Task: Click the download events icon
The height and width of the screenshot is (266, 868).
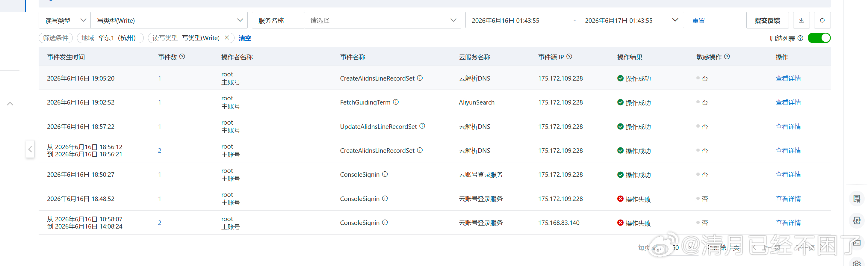Action: (x=801, y=20)
